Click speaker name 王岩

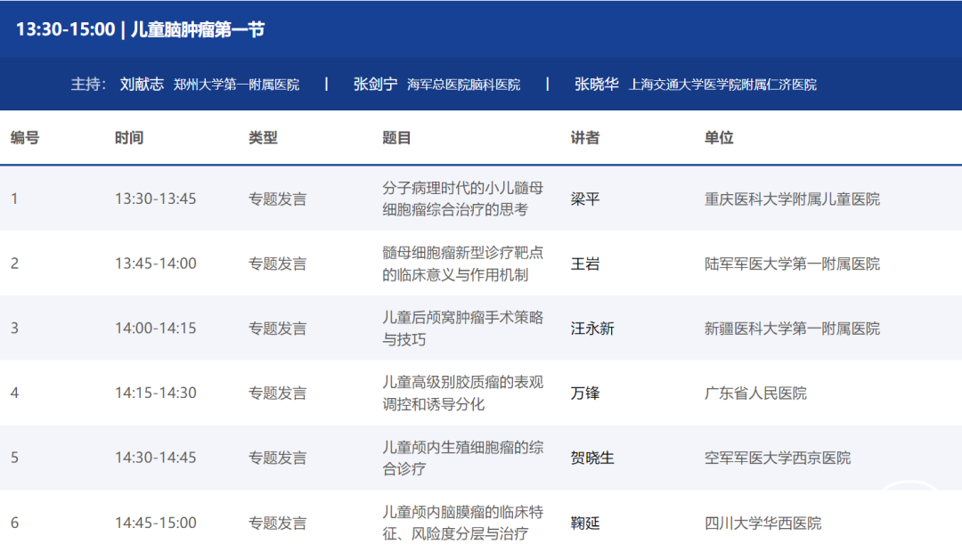point(585,264)
